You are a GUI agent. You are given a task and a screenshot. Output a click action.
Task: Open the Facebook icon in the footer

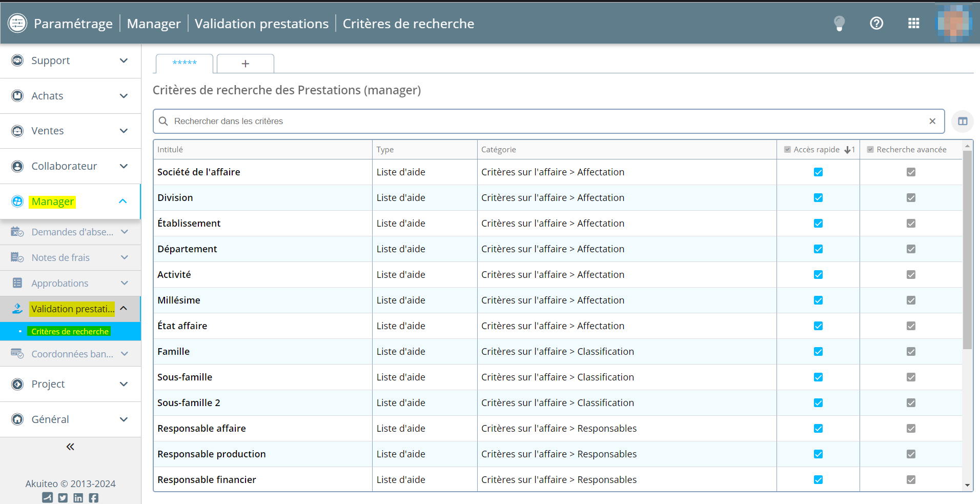tap(93, 498)
